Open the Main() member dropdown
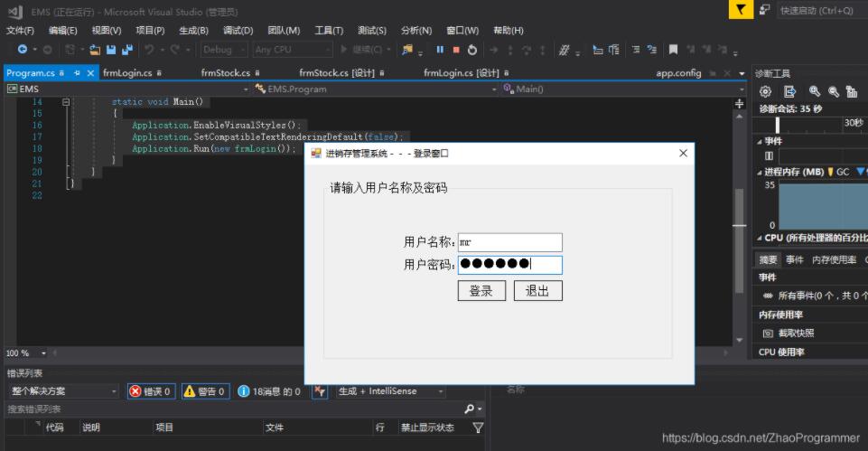Screen dimensions: 868x451 pyautogui.click(x=623, y=89)
